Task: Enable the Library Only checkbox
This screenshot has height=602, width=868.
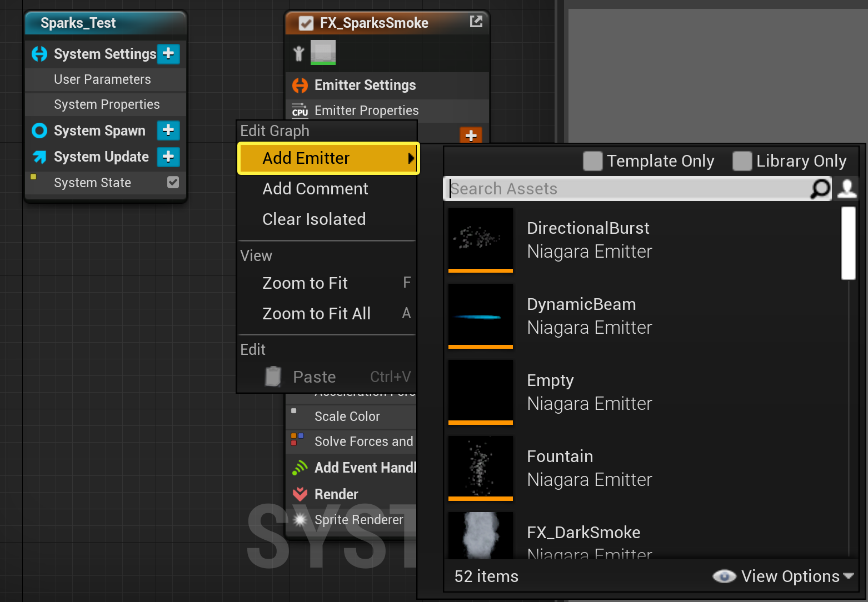Action: point(742,161)
